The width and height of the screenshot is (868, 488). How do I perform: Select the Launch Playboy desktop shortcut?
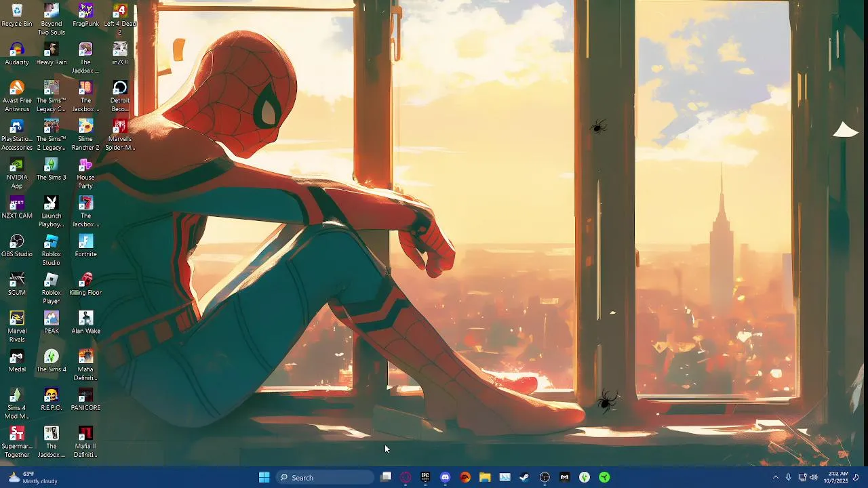(52, 212)
